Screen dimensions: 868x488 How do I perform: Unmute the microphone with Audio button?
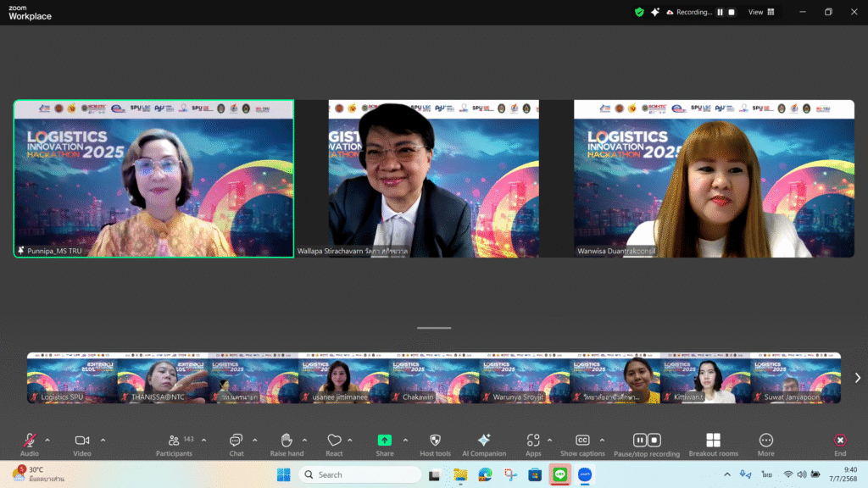[30, 445]
